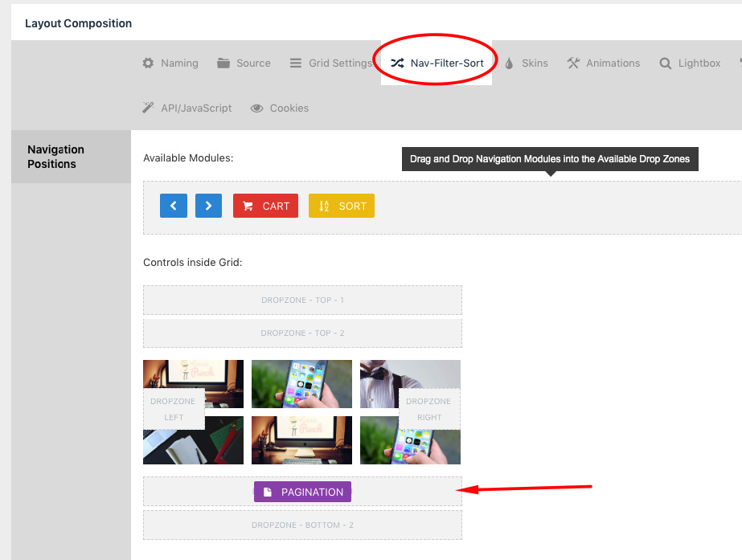Click the Dropzone Bottom 2 area
The image size is (742, 560).
pyautogui.click(x=302, y=525)
